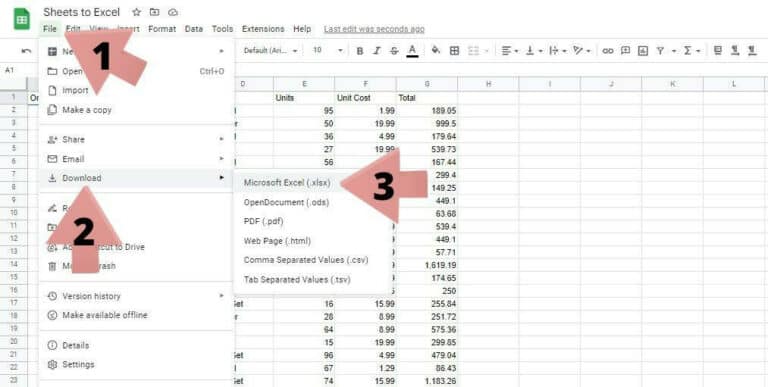Choose Tab Separated Values (.tsv)
Viewport: 768px width, 387px height.
297,280
